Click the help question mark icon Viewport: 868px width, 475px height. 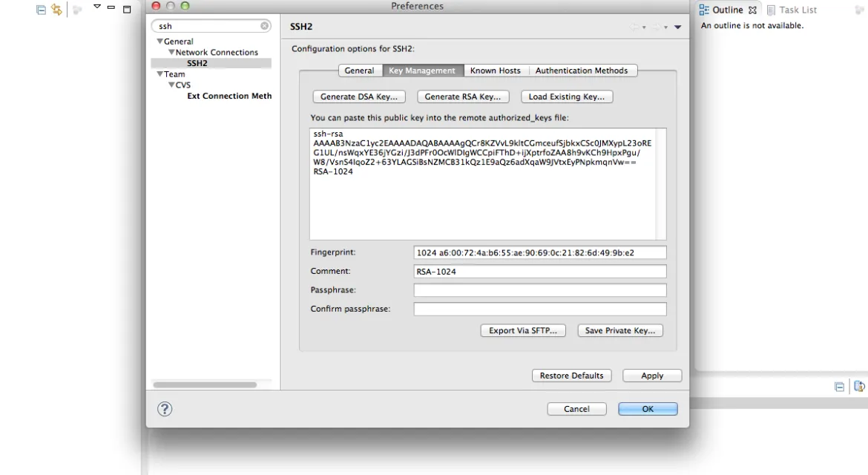click(164, 409)
